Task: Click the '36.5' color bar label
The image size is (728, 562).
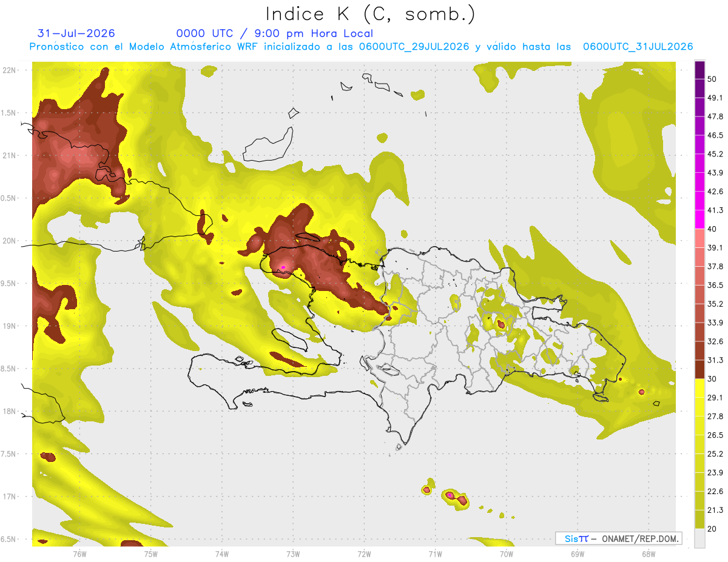Action: [715, 285]
